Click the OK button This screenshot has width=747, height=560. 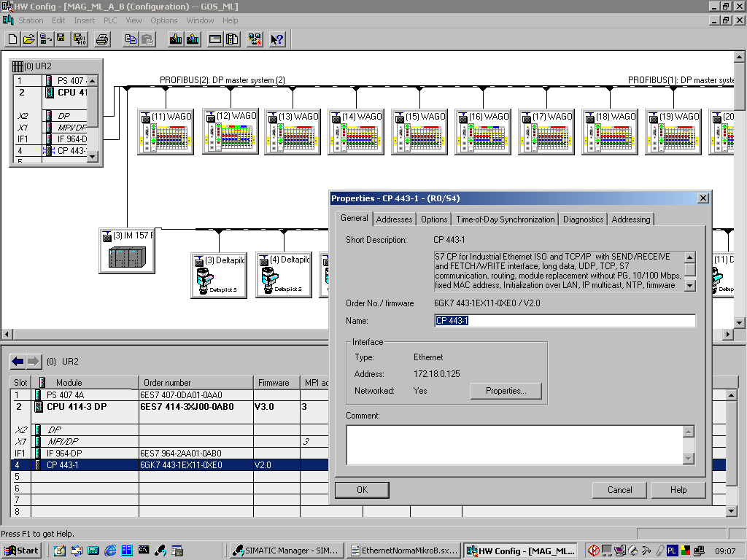click(x=362, y=490)
